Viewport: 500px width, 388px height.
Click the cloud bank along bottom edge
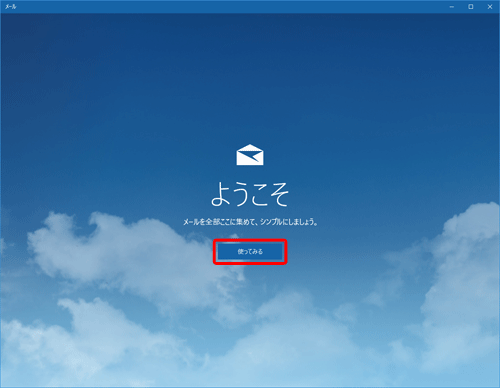pyautogui.click(x=250, y=360)
